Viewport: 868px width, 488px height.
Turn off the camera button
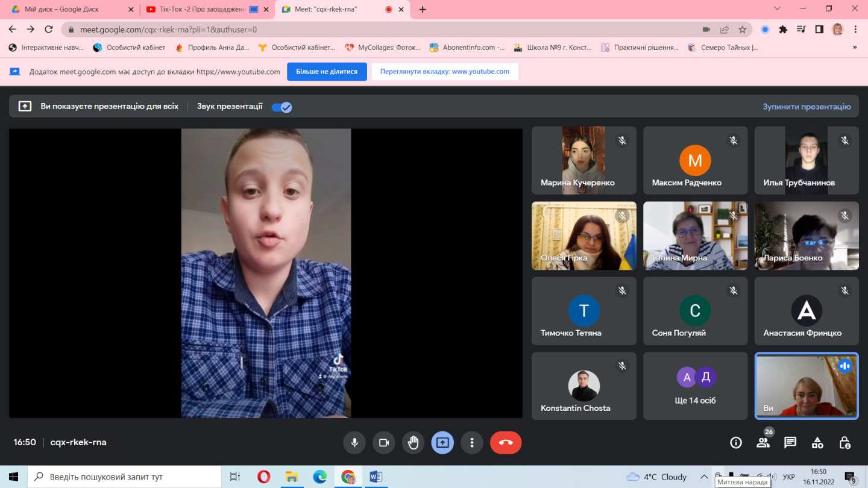(x=383, y=443)
